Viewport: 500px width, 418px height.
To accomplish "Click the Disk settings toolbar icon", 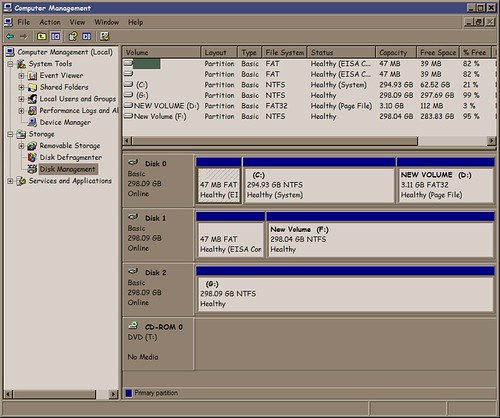I will [105, 36].
